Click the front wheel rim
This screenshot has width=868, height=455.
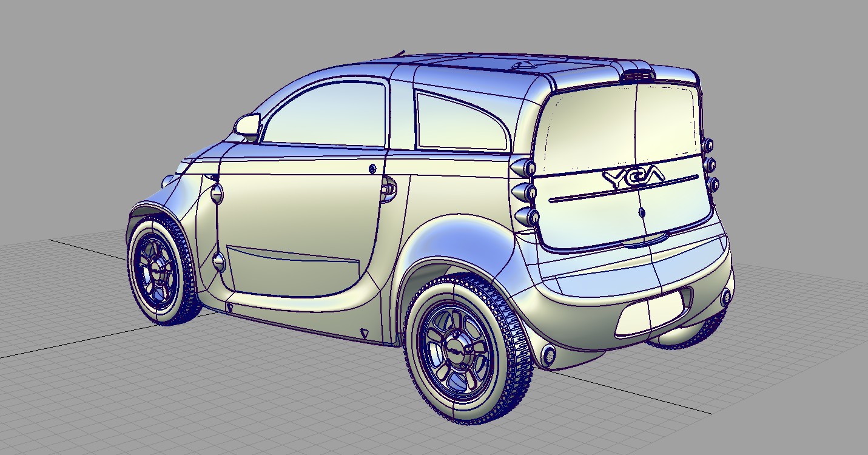153,271
